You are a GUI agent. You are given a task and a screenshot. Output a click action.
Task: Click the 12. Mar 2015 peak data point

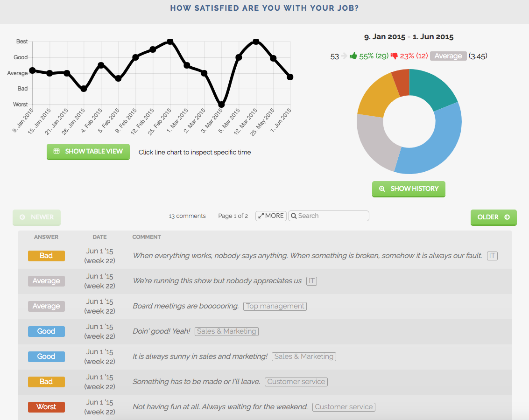256,42
